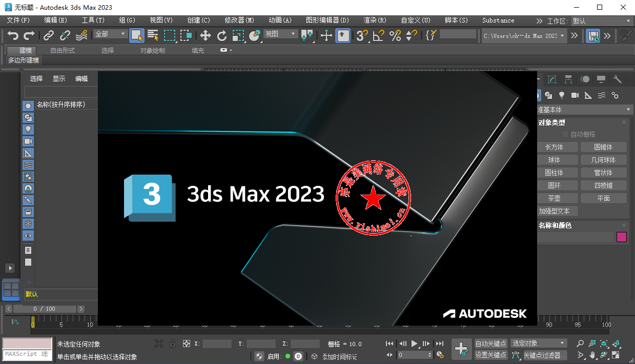Click the Undo arrow in the main toolbar
The height and width of the screenshot is (364, 635).
[x=13, y=35]
